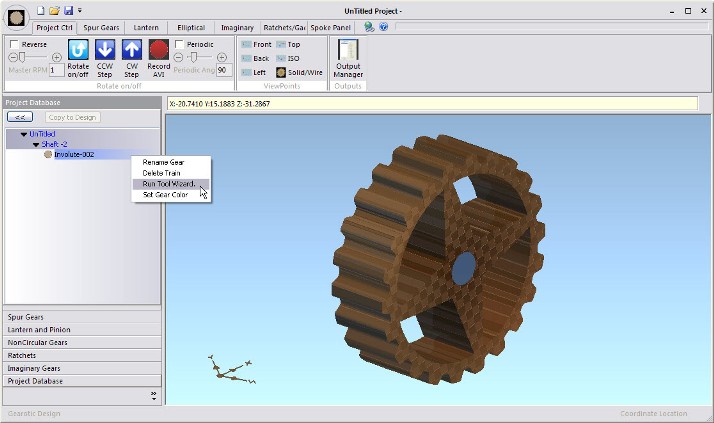Image resolution: width=714 pixels, height=423 pixels.
Task: Collapse the UnTitled project tree node
Action: (22, 133)
